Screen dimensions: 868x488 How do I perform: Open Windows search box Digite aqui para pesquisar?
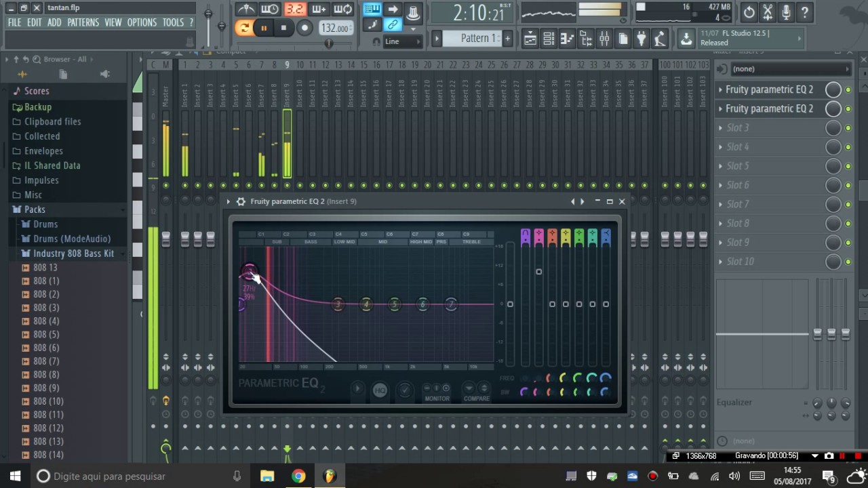[x=140, y=476]
